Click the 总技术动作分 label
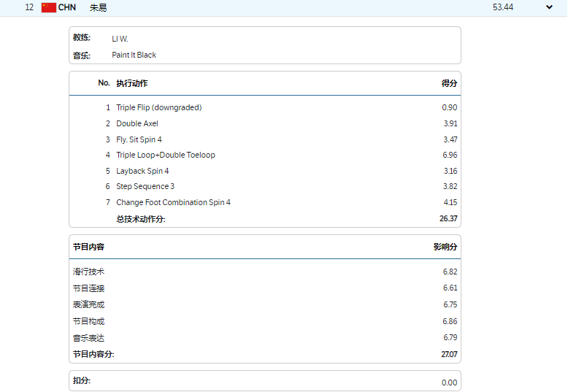 click(141, 219)
